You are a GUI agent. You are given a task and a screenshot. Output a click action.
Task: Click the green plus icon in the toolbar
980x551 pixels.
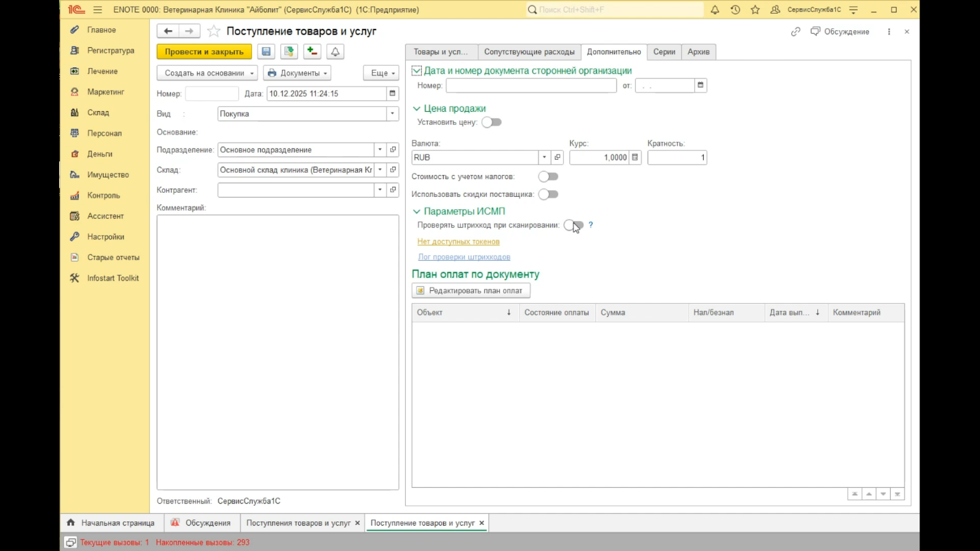[312, 51]
